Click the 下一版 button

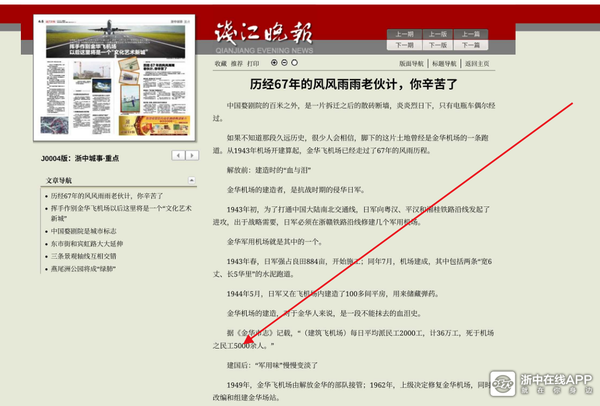pos(438,45)
